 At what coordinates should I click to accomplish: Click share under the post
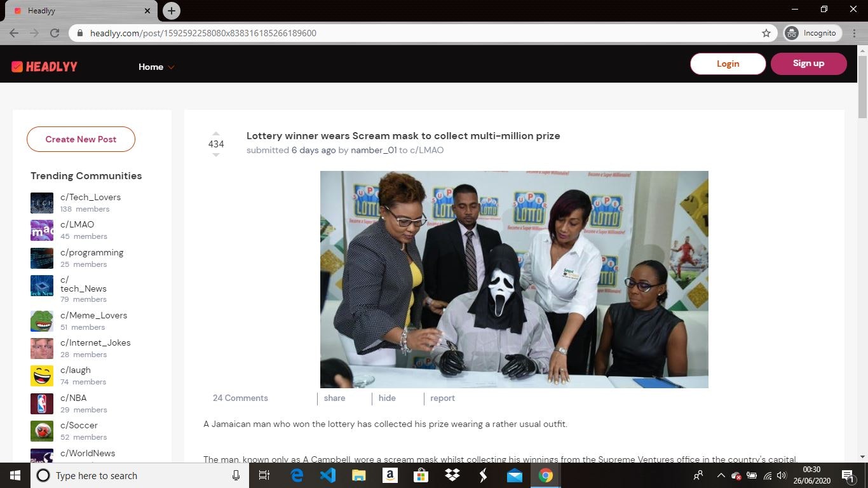tap(335, 398)
